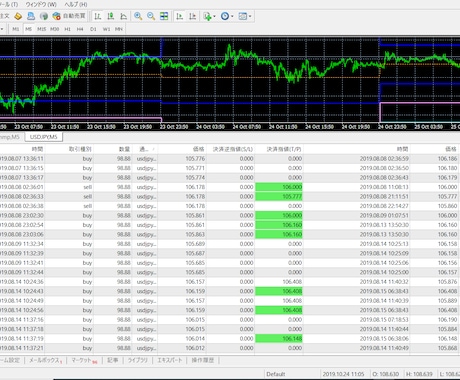
Task: Select the M30 timeframe
Action: point(54,29)
